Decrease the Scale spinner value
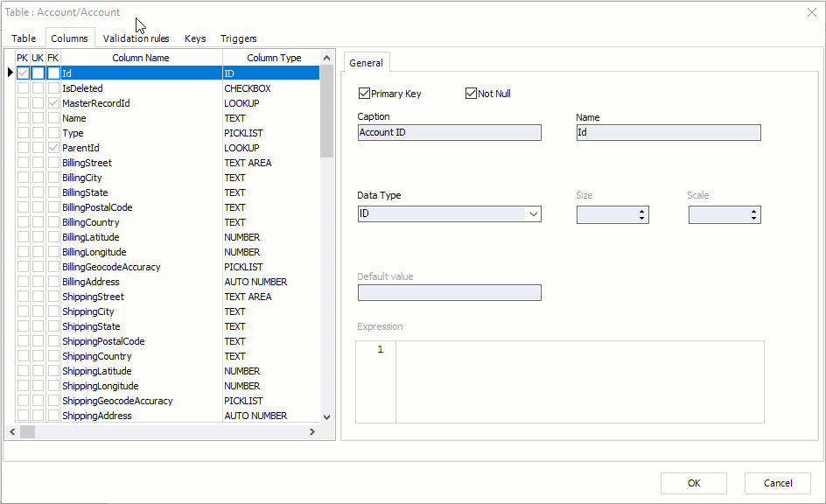Viewport: 826px width, 504px height. pyautogui.click(x=754, y=218)
